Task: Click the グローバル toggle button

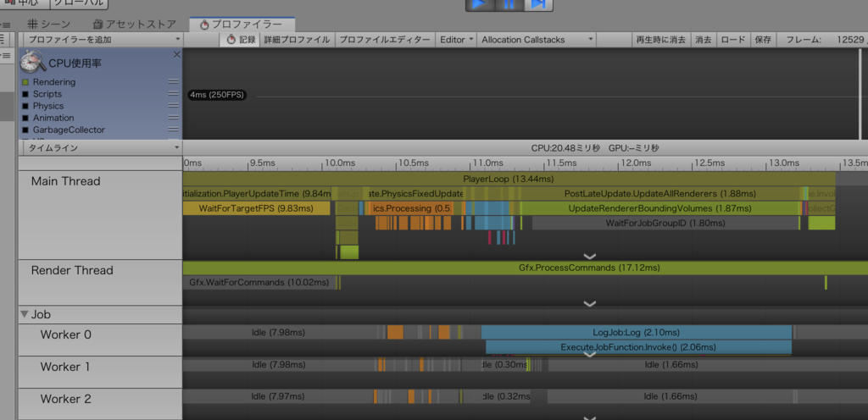Action: 80,3
